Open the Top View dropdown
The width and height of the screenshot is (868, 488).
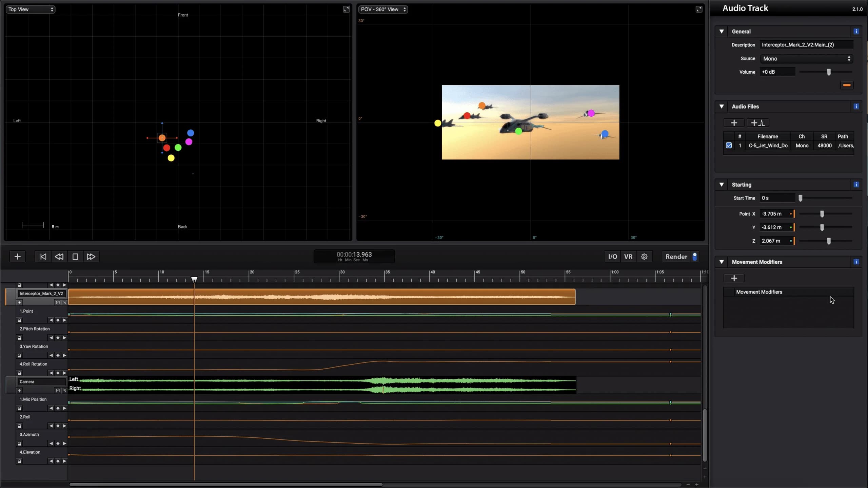(x=30, y=9)
